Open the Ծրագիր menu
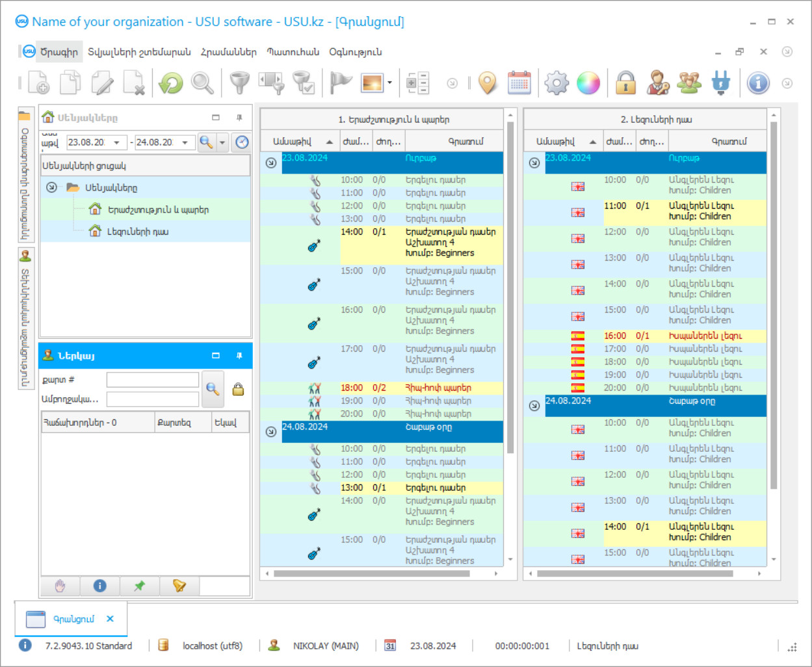Screen dimensions: 812x667 pos(59,52)
